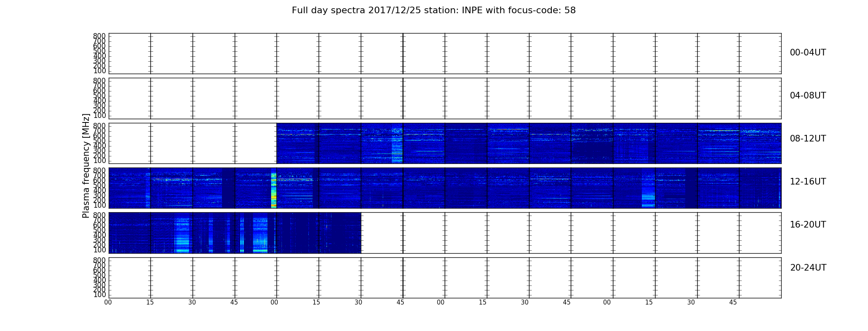The width and height of the screenshot is (868, 331).
Task: Click '100' tick label of 08-12UT panel
Action: coord(99,161)
